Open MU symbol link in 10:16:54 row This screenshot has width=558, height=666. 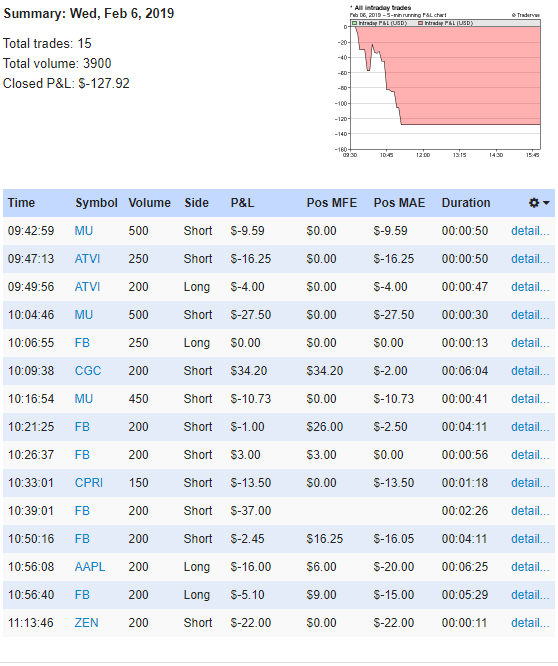point(84,399)
